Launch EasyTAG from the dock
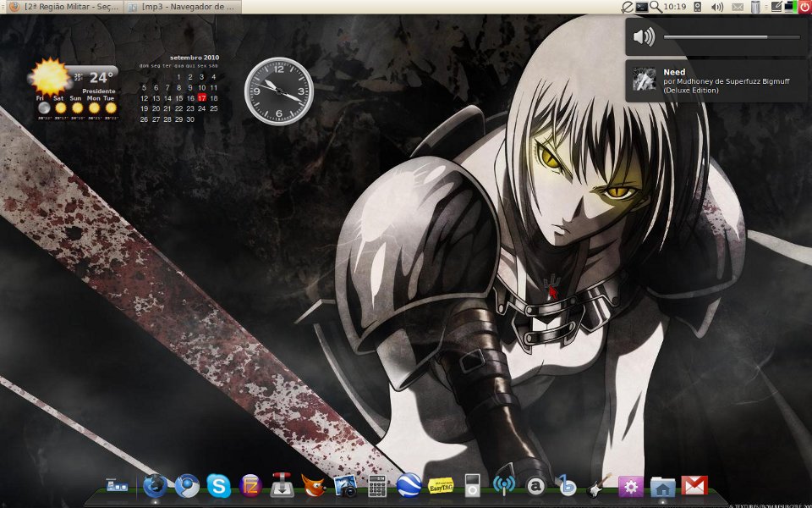 point(442,486)
